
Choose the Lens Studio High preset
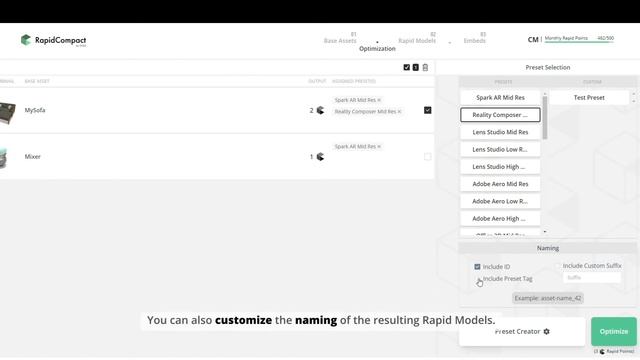pos(500,167)
